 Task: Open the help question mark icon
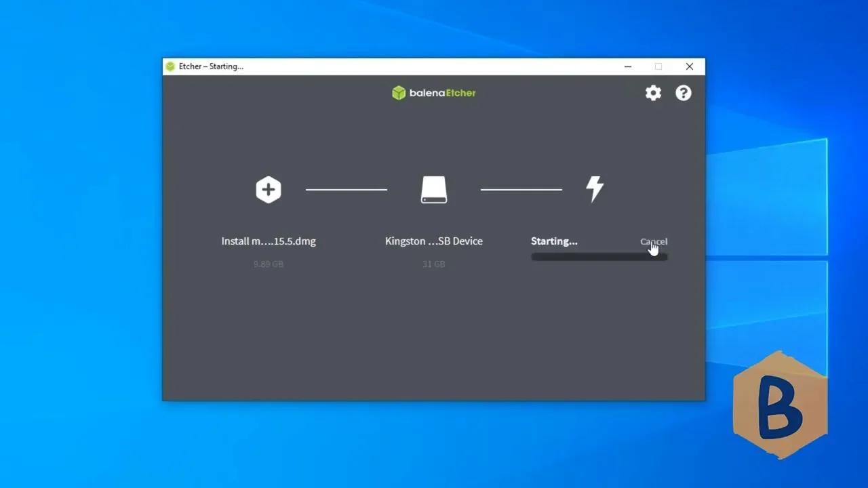point(684,93)
